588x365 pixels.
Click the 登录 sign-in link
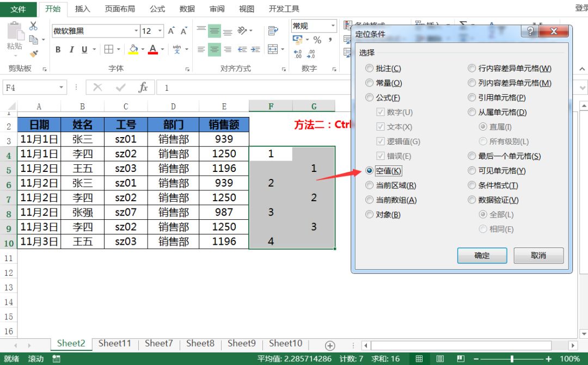581,8
